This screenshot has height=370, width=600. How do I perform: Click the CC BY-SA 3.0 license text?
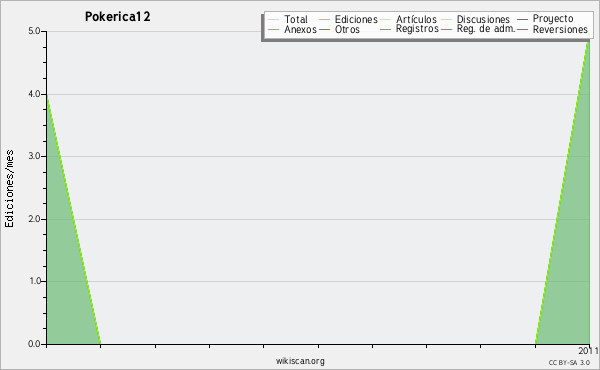[569, 362]
